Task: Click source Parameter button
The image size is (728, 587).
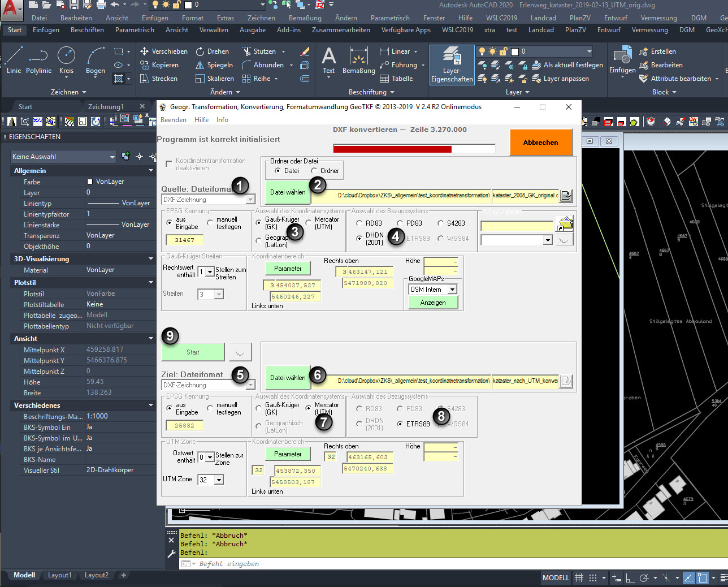Action: [x=288, y=269]
